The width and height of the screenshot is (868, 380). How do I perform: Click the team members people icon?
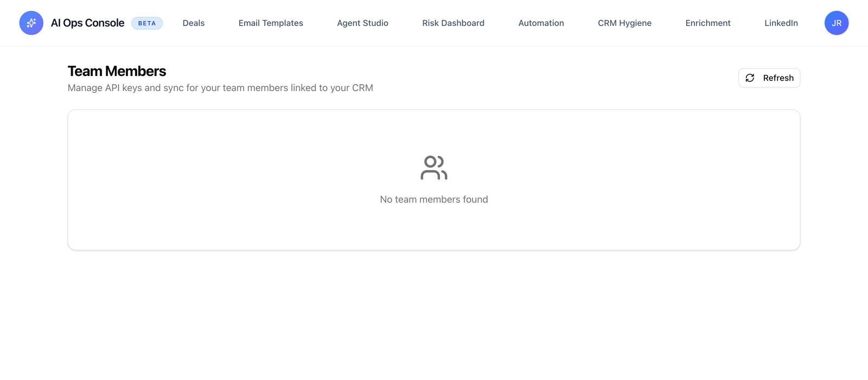click(x=434, y=168)
